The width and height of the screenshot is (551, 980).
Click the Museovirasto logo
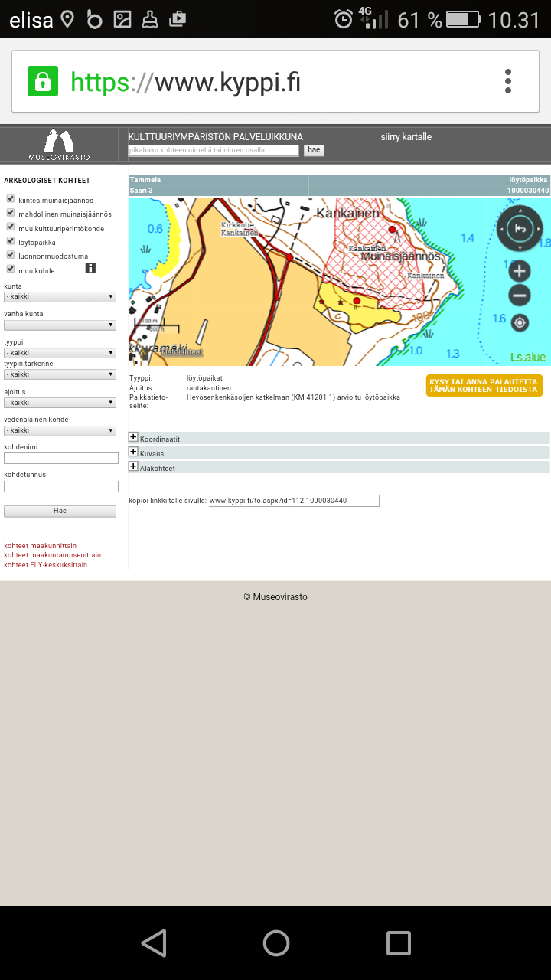pos(60,145)
